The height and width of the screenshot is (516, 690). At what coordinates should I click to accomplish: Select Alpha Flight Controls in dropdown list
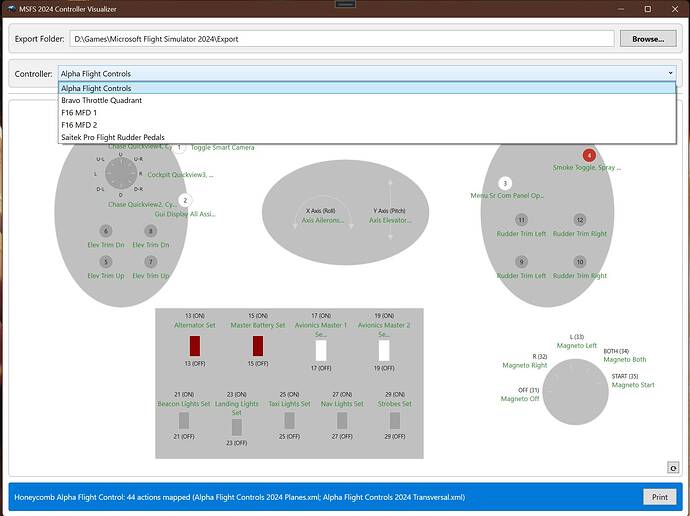click(x=367, y=88)
